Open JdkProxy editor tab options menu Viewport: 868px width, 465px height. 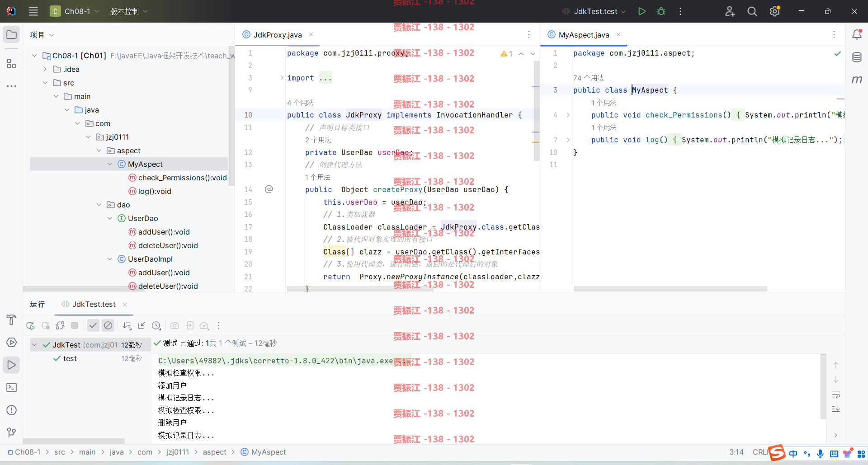point(529,34)
